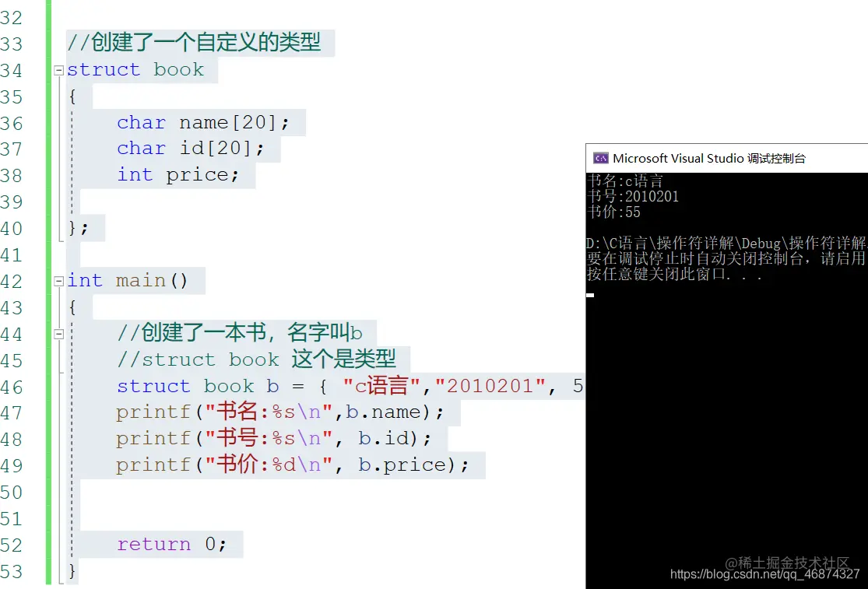868x589 pixels.
Task: Click the comment '//创建了一个自定义的类型'
Action: (194, 42)
